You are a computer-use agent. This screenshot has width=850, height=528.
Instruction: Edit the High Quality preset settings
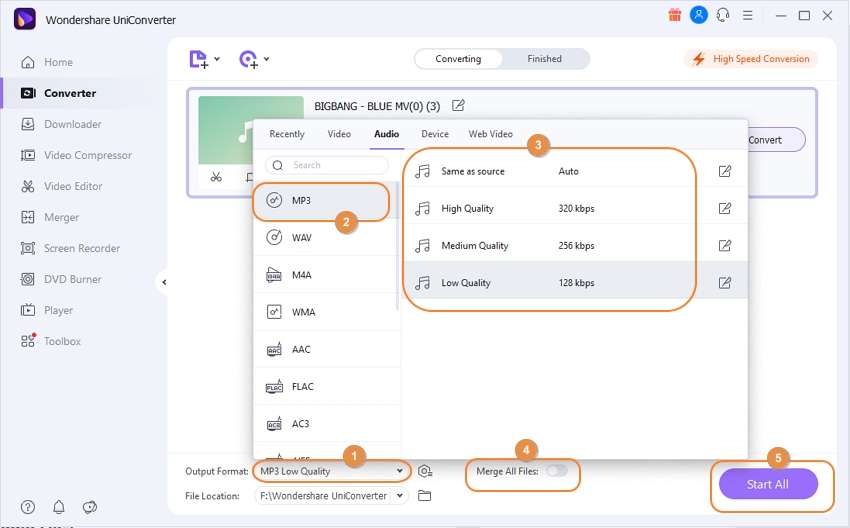(x=724, y=208)
